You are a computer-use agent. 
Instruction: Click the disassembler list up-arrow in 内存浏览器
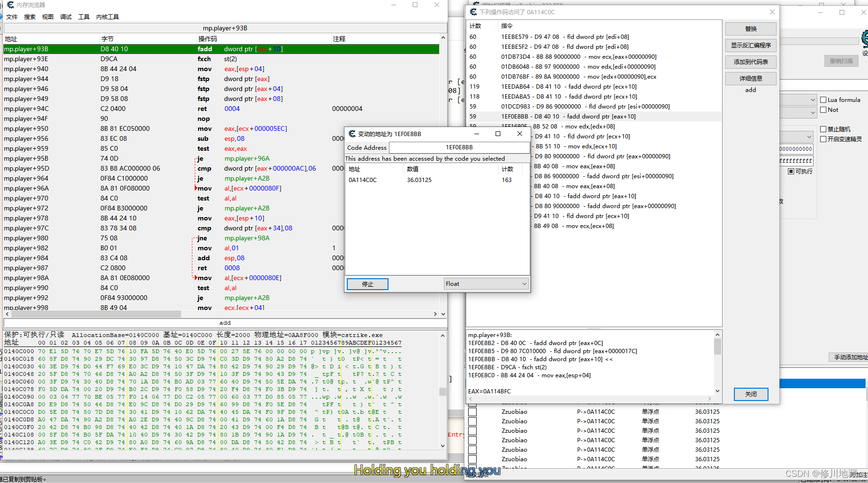(x=443, y=38)
